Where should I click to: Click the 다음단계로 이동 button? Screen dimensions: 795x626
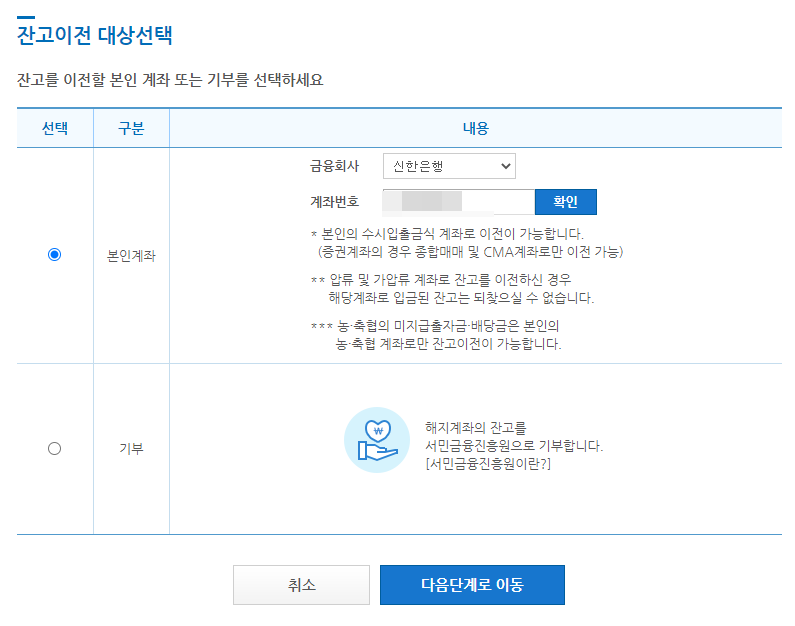point(472,585)
